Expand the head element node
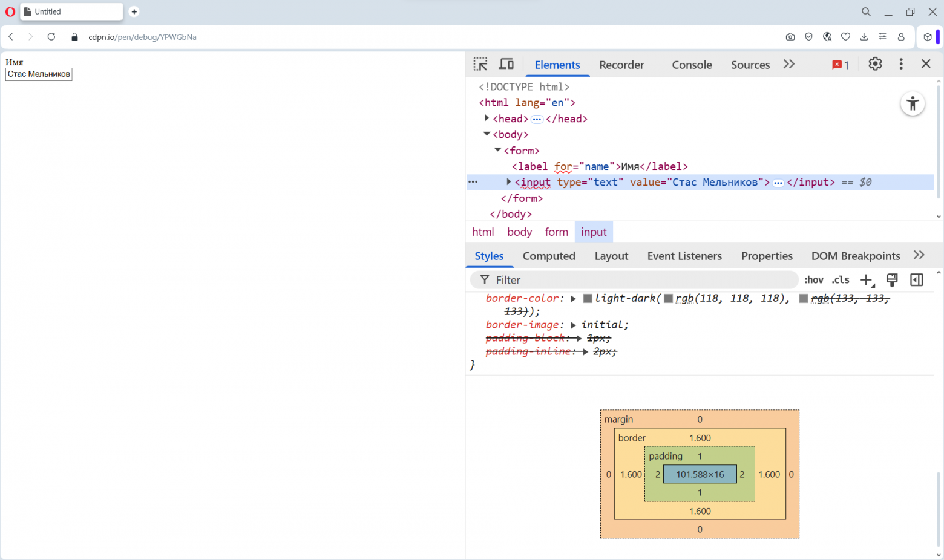The image size is (944, 560). [x=487, y=118]
